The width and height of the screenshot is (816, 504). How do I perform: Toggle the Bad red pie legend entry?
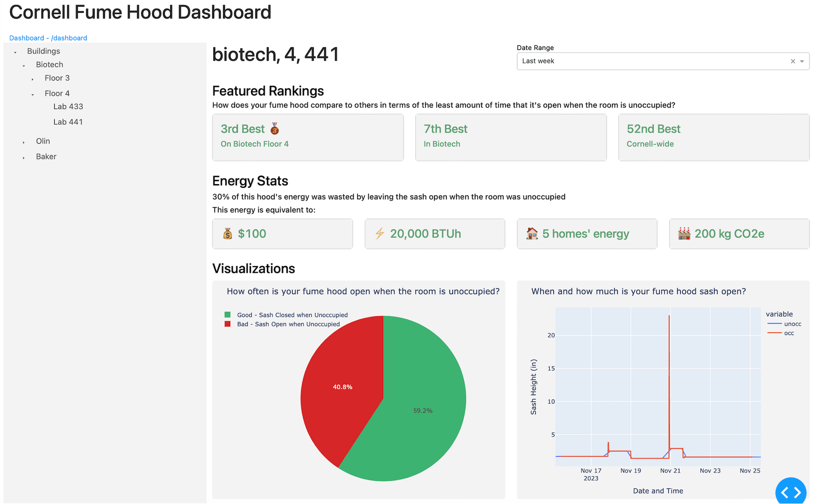[288, 324]
